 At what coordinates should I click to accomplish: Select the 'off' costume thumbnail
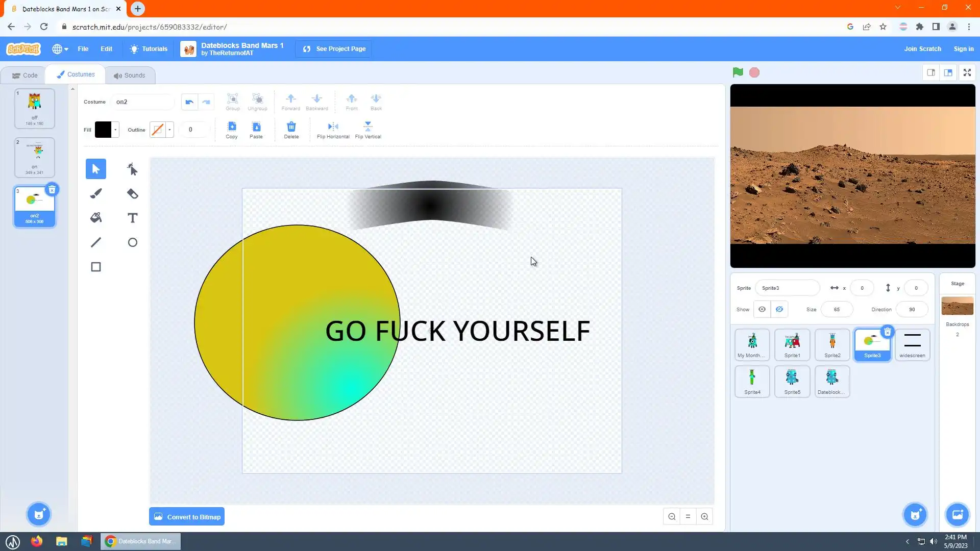point(35,108)
